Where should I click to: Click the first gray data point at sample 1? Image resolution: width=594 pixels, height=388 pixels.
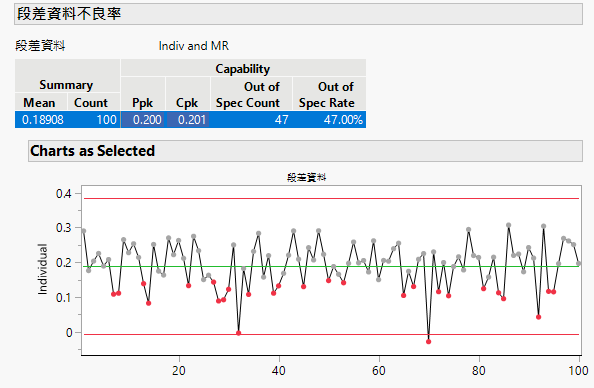[84, 231]
